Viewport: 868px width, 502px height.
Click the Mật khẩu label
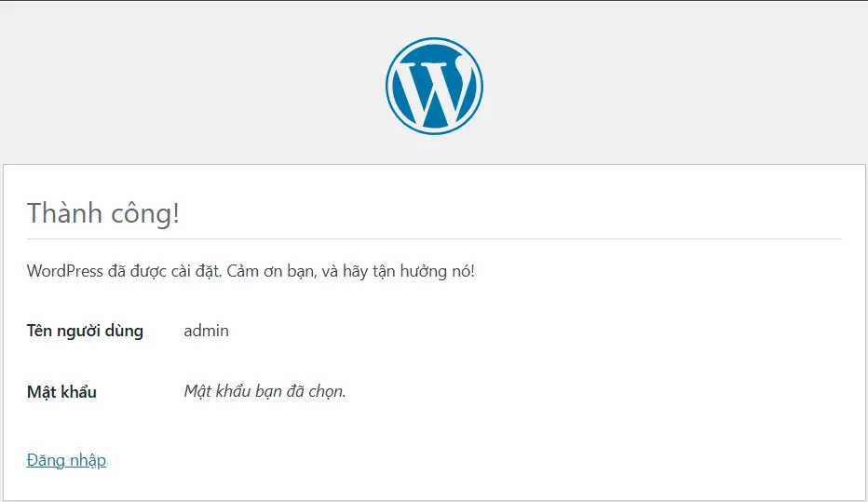[x=61, y=391]
